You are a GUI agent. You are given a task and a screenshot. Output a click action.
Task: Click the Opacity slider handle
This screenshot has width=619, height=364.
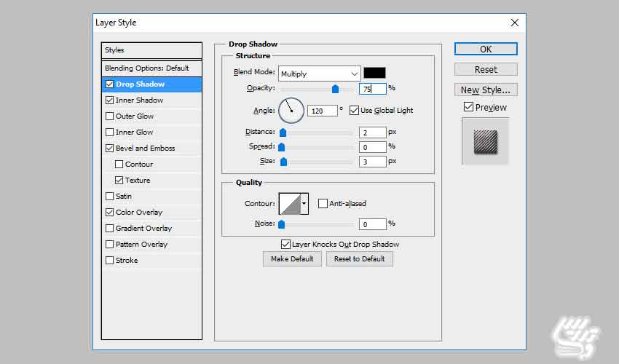tap(336, 89)
